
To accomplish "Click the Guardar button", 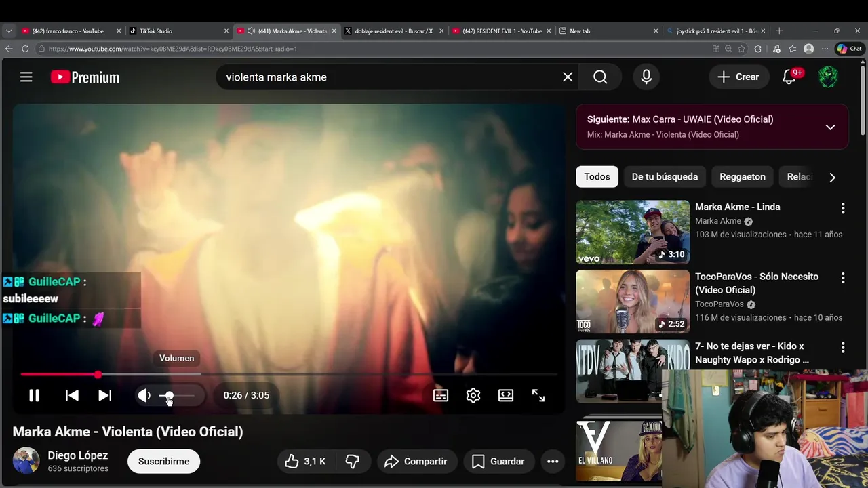I will click(498, 462).
